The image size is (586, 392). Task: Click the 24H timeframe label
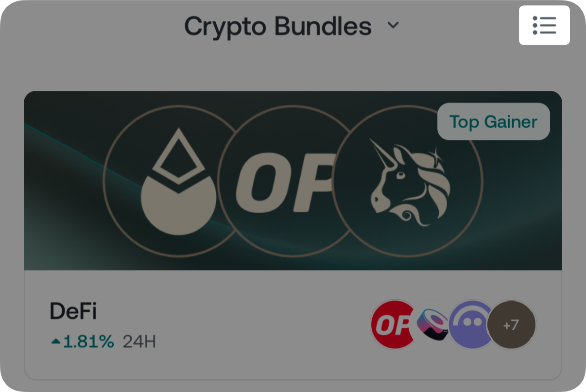tap(139, 342)
